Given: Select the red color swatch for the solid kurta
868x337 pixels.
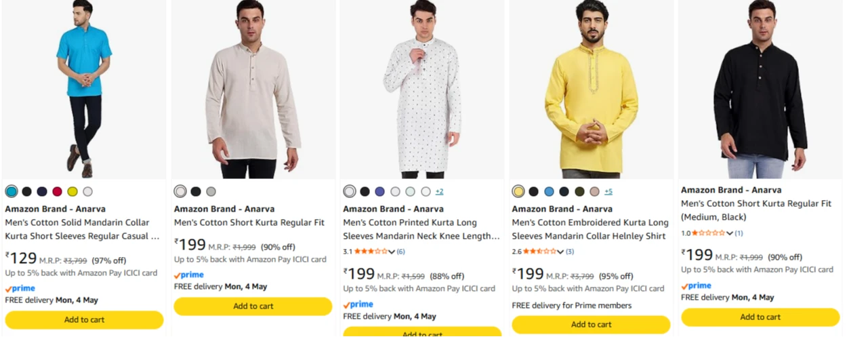Looking at the screenshot, I should point(57,192).
